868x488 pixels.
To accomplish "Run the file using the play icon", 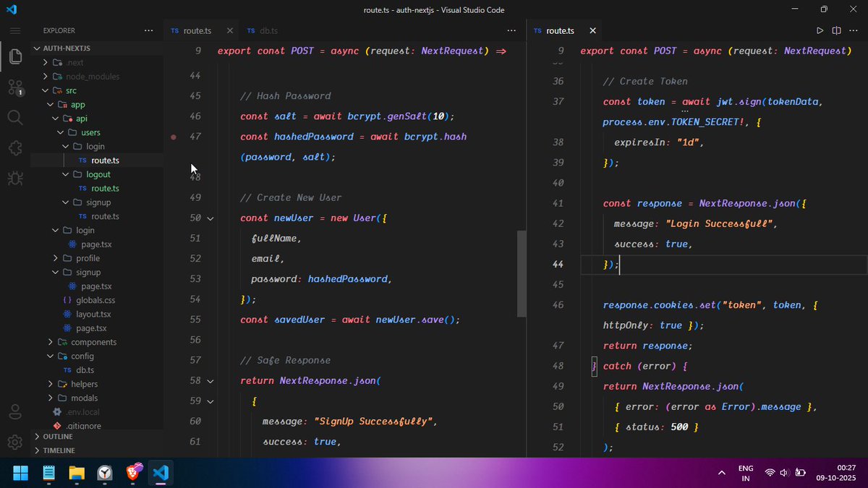I will pos(820,31).
